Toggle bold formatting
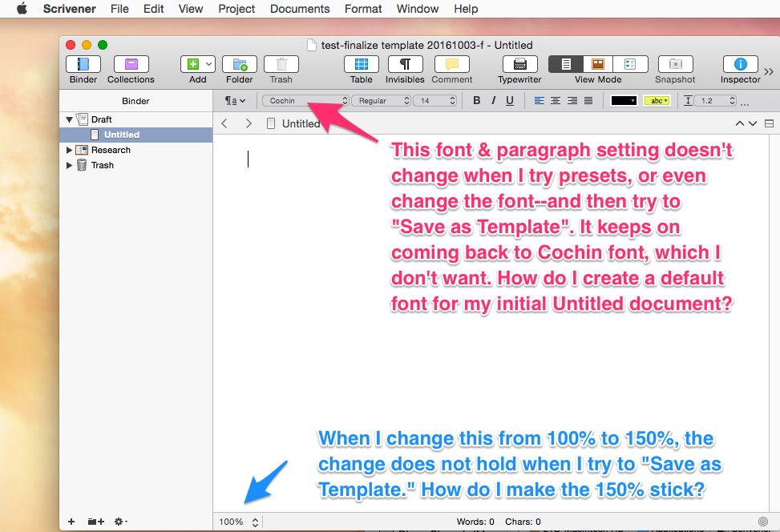Image resolution: width=780 pixels, height=532 pixels. [476, 100]
